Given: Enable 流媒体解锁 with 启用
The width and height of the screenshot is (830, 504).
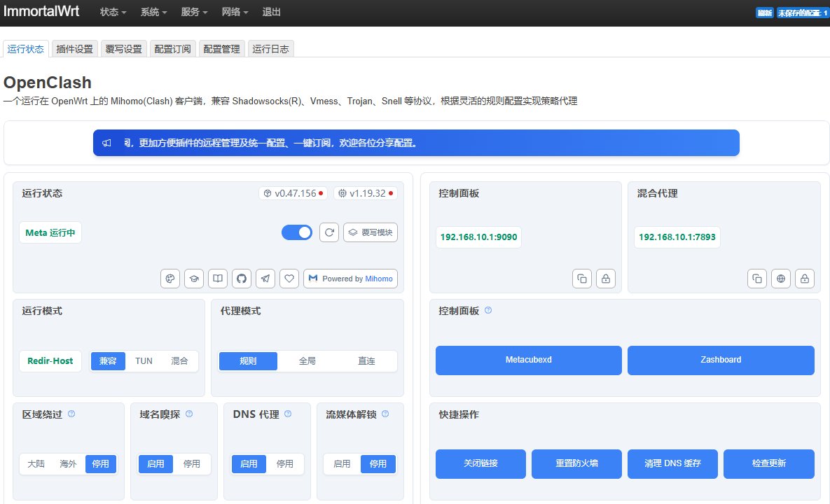Looking at the screenshot, I should coord(342,464).
